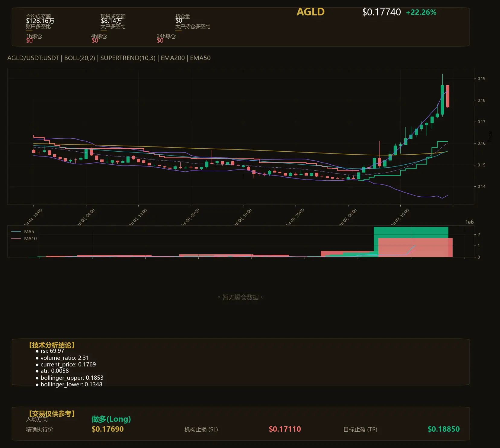Click the 做多(Long) entry direction label
Viewport: 500px width, 448px height.
click(111, 419)
